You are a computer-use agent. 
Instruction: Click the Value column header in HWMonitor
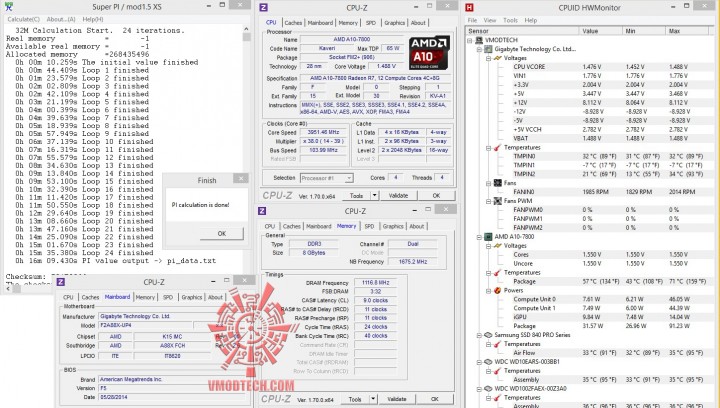[601, 31]
